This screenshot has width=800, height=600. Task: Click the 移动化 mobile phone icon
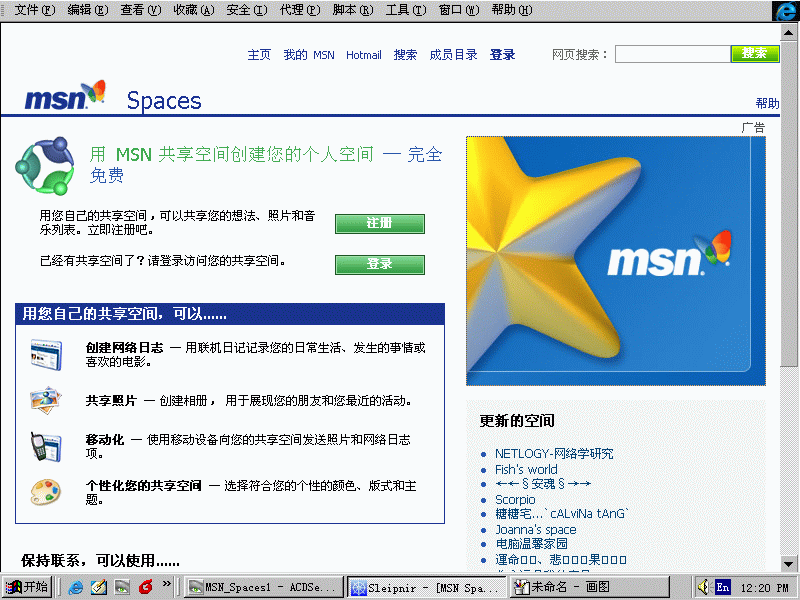46,446
